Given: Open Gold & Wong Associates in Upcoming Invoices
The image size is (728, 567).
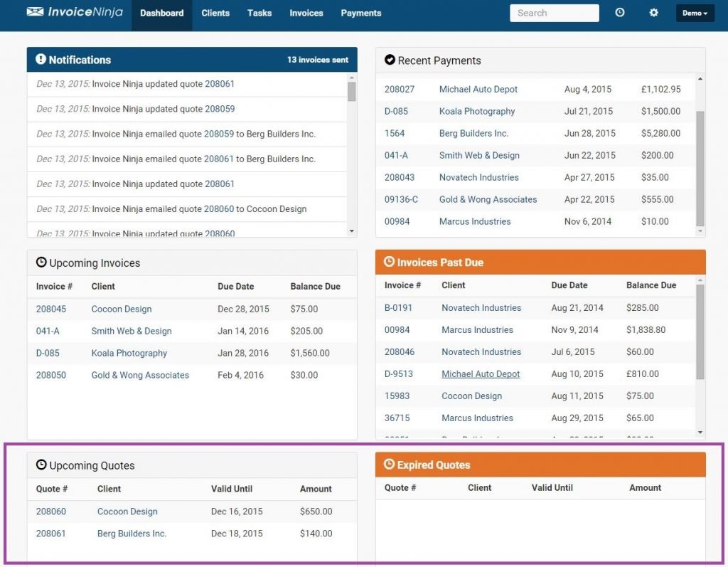Looking at the screenshot, I should click(140, 375).
